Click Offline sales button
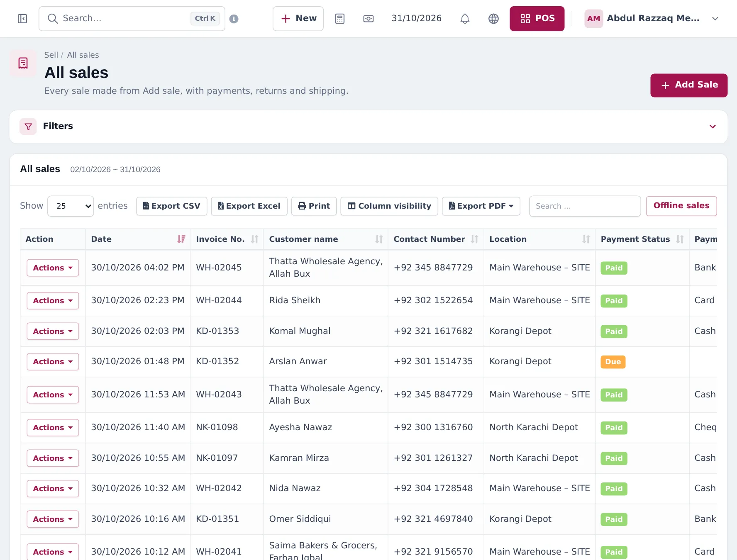The image size is (737, 560). click(x=681, y=206)
